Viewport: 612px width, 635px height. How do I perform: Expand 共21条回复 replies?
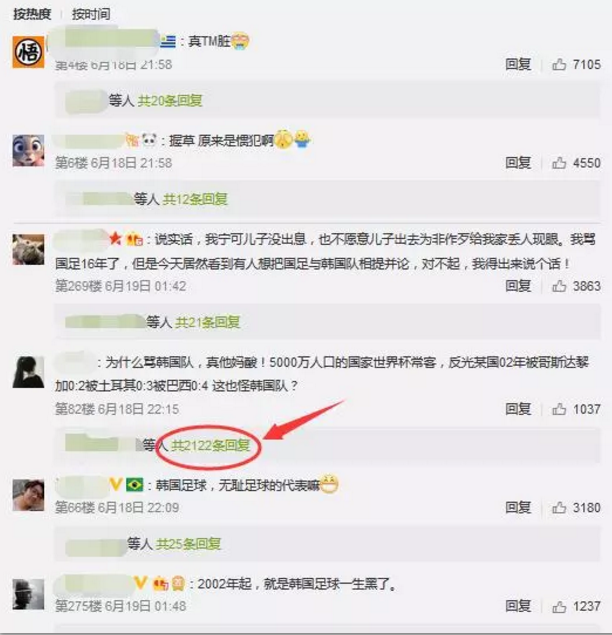pyautogui.click(x=207, y=322)
